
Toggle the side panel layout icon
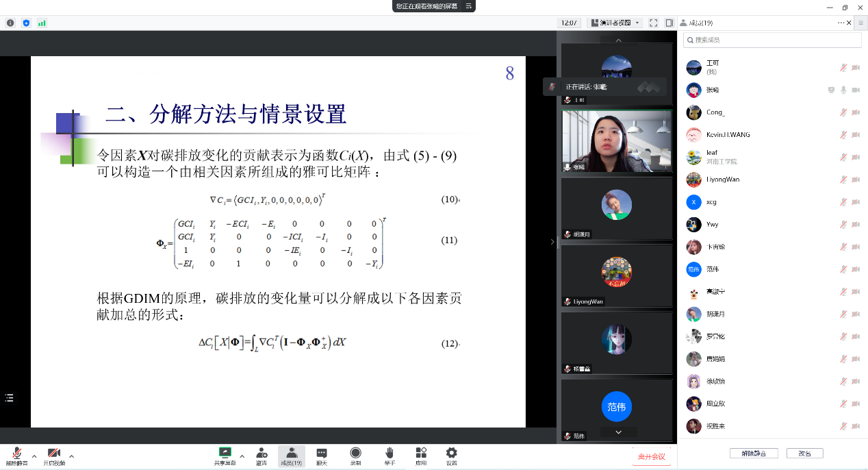(x=667, y=23)
